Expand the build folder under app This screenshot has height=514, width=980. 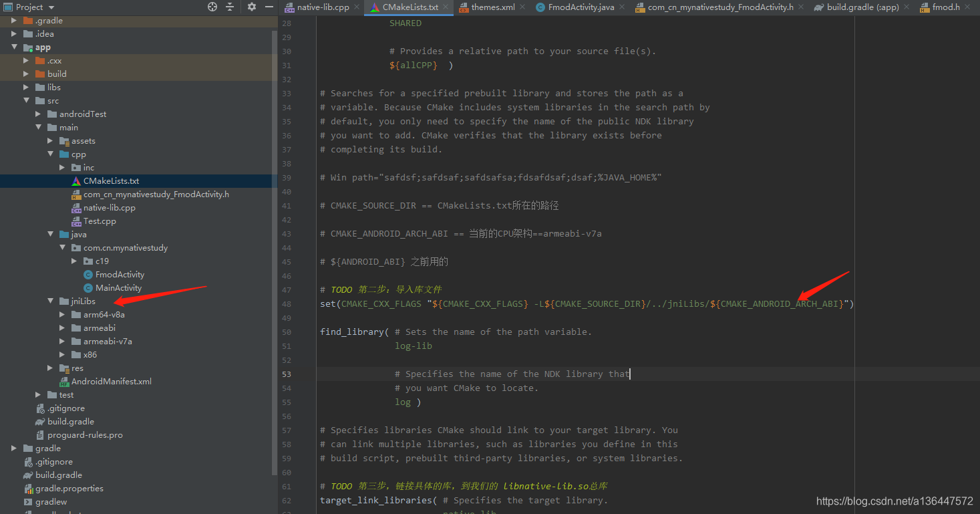[x=26, y=74]
